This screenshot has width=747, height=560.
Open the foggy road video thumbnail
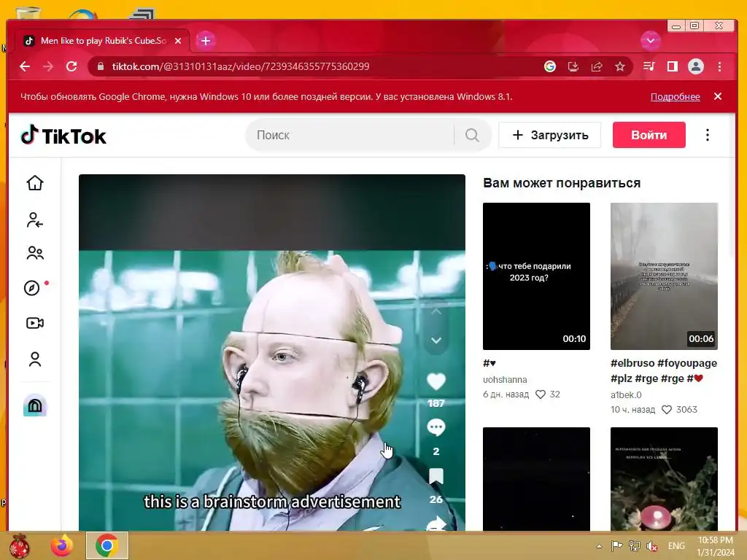[x=664, y=276]
